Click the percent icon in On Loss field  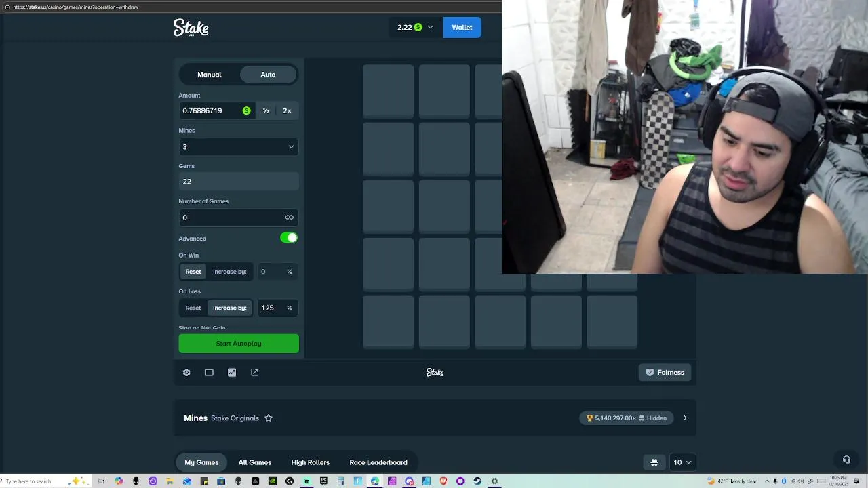point(289,308)
